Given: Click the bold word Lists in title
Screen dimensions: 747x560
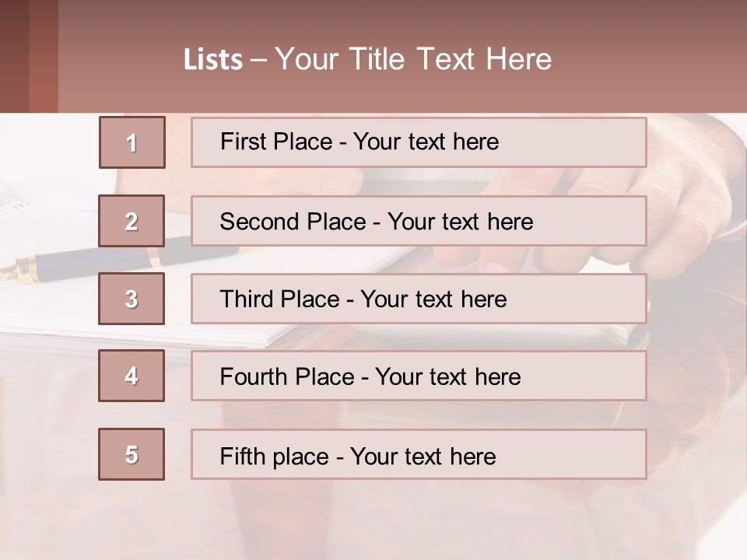Looking at the screenshot, I should [x=212, y=60].
